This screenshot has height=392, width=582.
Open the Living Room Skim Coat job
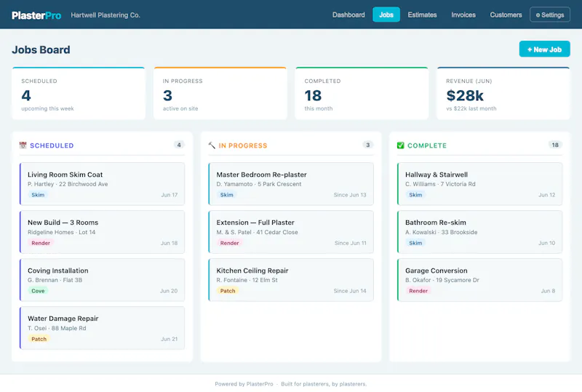[x=102, y=184]
